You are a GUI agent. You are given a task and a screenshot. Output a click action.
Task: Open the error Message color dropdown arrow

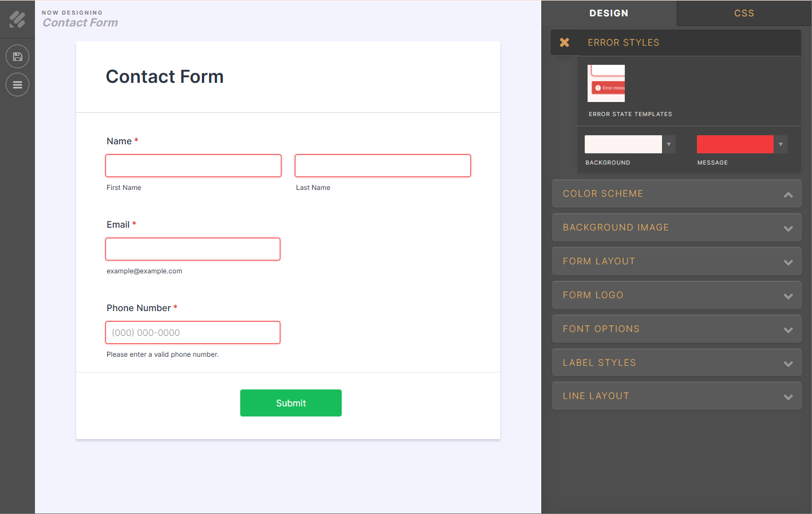point(780,144)
